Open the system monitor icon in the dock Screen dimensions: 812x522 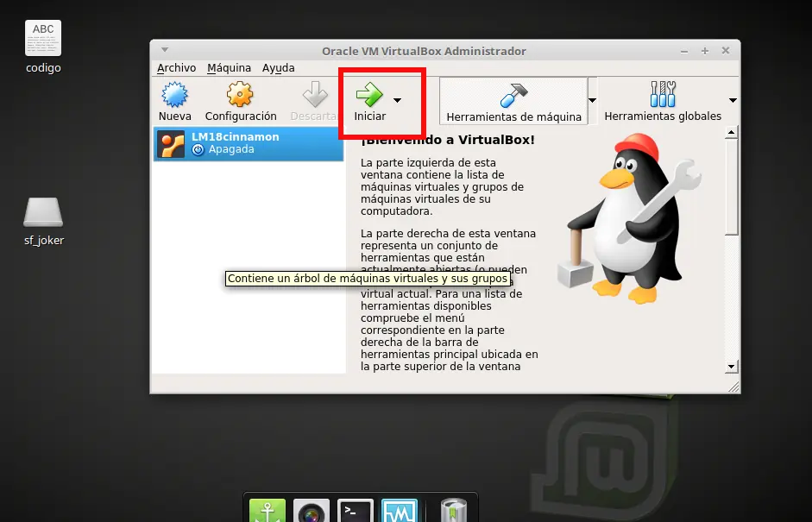(x=399, y=511)
